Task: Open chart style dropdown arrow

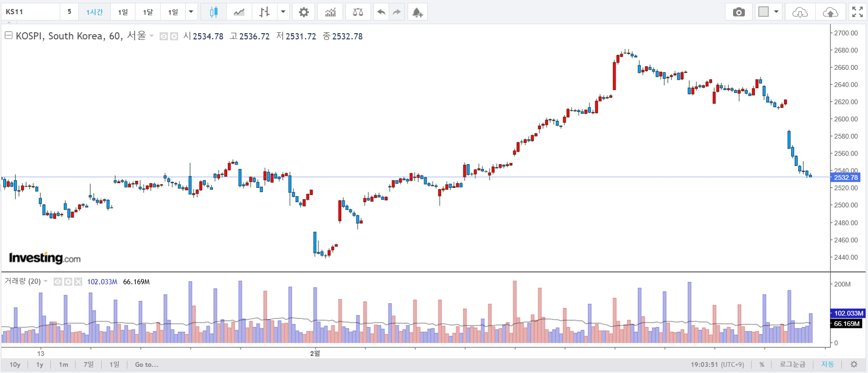Action: [x=283, y=12]
